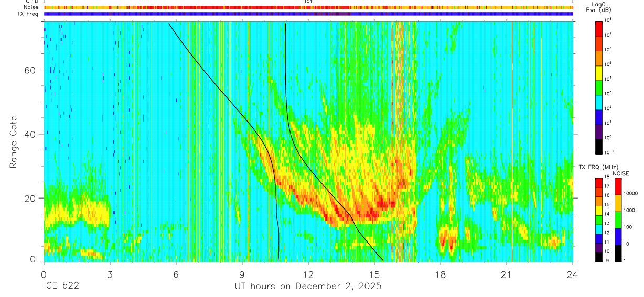Select the red NOISE segment above 10000
This screenshot has height=297, width=644.
618,186
